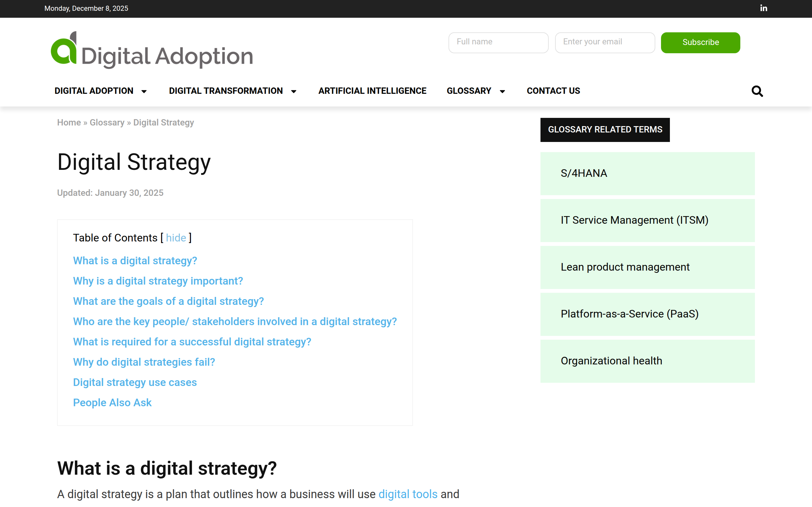
Task: Select the Artificial Intelligence menu item
Action: (x=372, y=91)
